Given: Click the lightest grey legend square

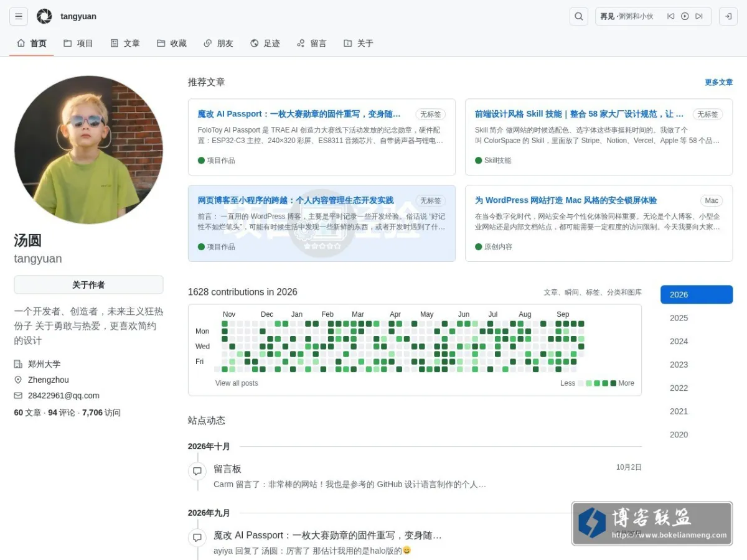Looking at the screenshot, I should [x=581, y=383].
